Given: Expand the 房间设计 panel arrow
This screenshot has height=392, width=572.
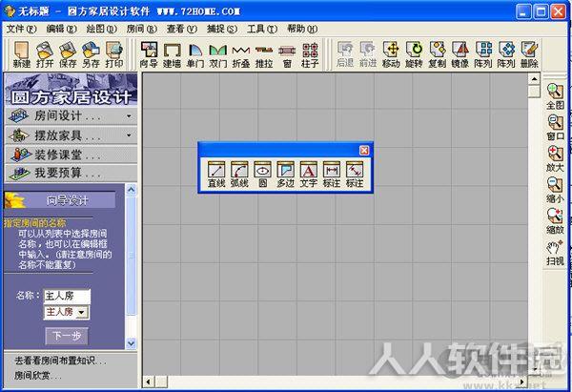Looking at the screenshot, I should point(129,116).
